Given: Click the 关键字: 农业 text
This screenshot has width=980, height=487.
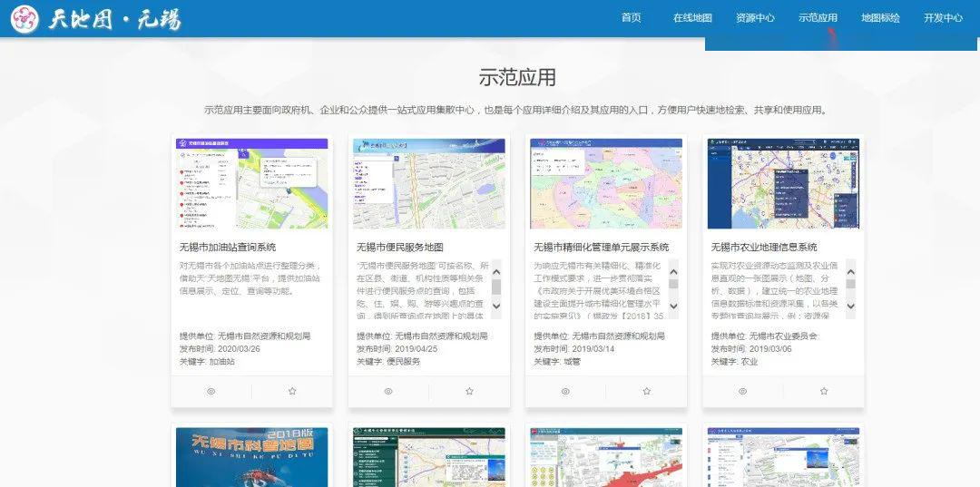Looking at the screenshot, I should coord(734,362).
